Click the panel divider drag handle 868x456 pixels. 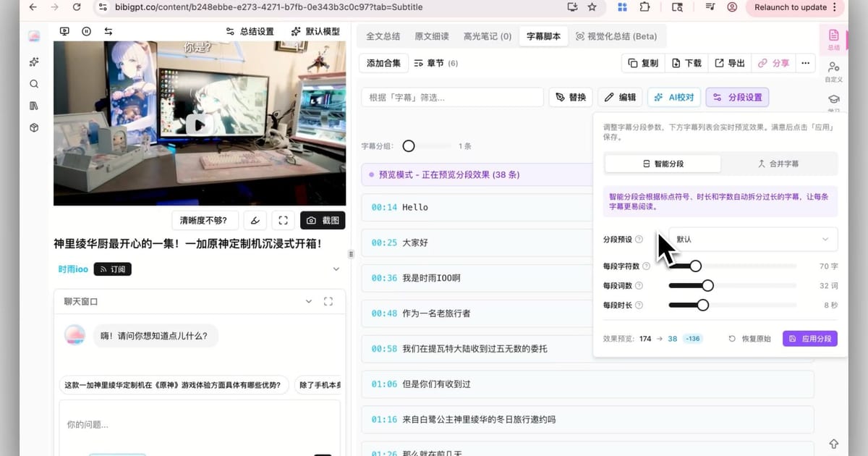pyautogui.click(x=351, y=254)
